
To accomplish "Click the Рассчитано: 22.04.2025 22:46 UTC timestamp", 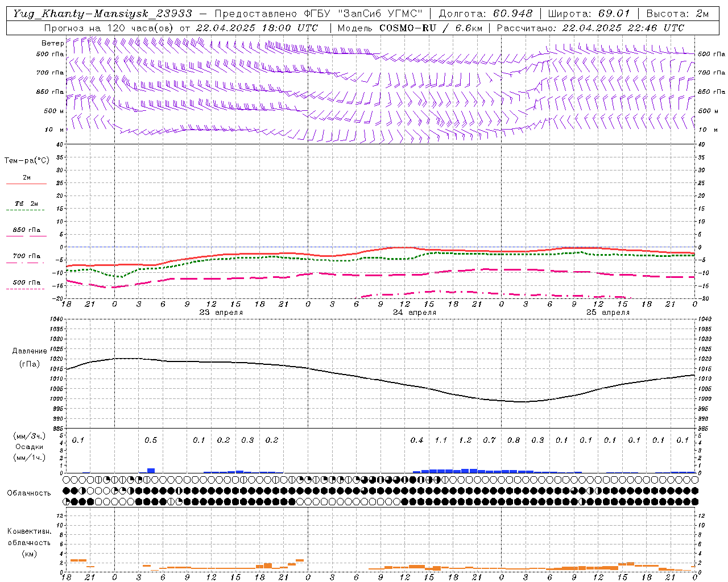I will tap(590, 28).
